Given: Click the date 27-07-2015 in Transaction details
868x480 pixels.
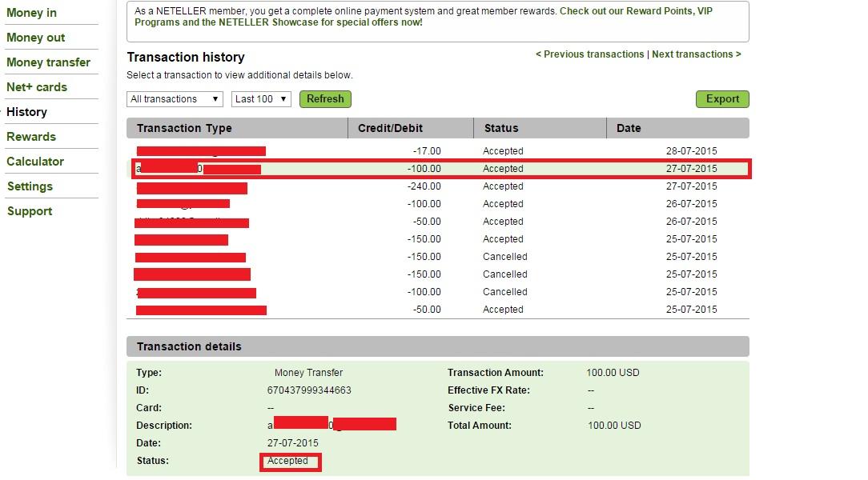Looking at the screenshot, I should (x=293, y=443).
